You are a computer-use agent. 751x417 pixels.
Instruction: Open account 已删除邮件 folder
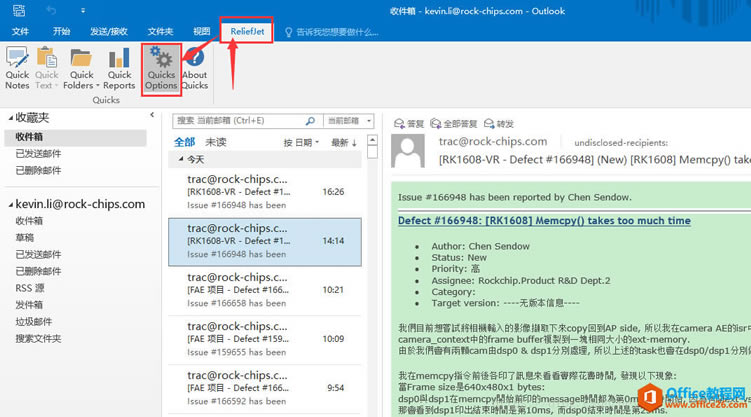click(38, 271)
